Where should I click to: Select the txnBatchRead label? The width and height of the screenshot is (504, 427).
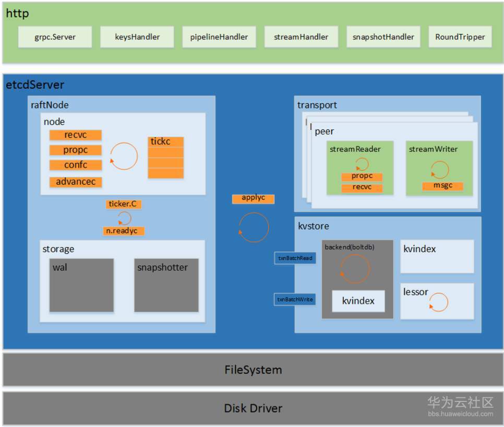[295, 258]
